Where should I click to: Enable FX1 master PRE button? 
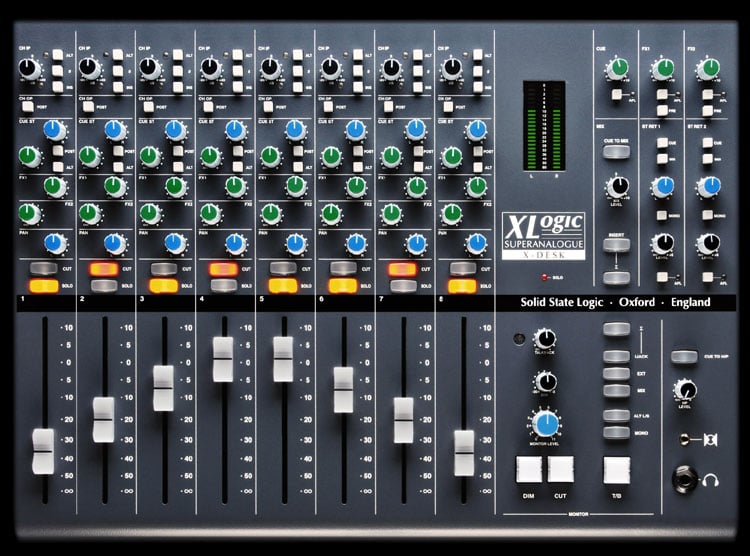[662, 111]
